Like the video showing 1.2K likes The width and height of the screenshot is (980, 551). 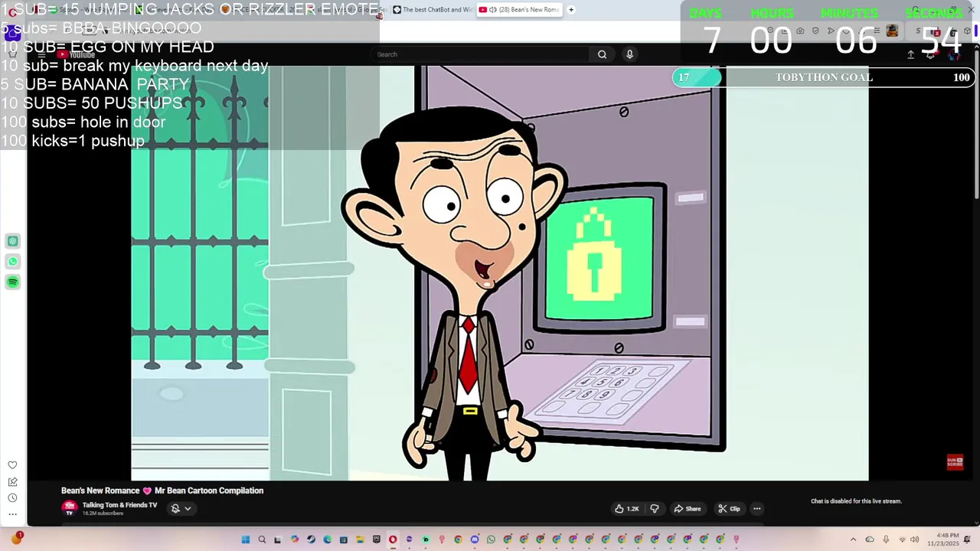pyautogui.click(x=626, y=509)
